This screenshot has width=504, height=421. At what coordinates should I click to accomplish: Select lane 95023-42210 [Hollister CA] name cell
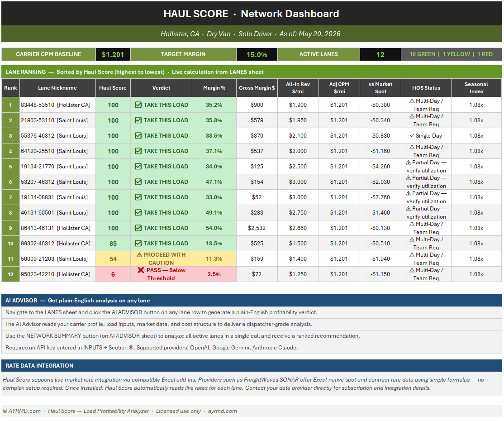pos(57,274)
